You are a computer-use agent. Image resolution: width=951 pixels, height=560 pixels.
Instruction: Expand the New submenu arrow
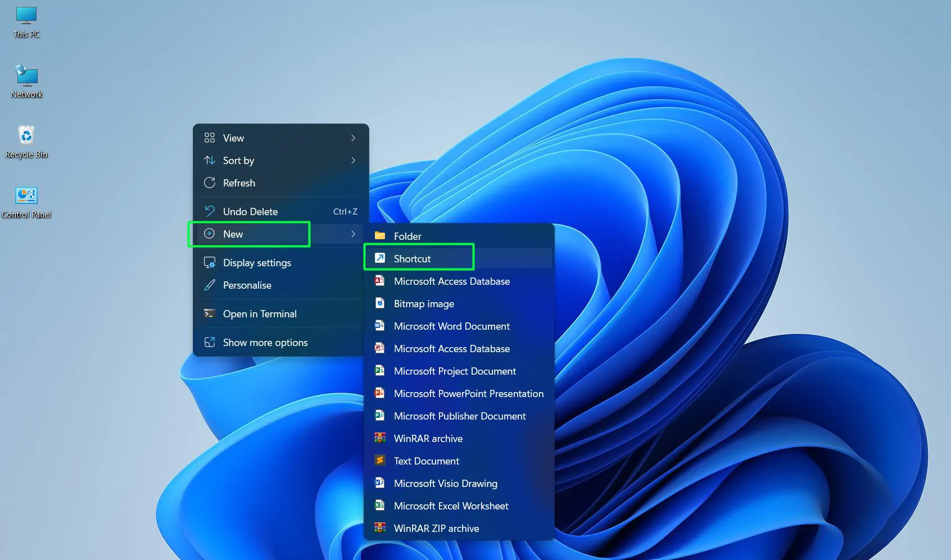point(353,234)
